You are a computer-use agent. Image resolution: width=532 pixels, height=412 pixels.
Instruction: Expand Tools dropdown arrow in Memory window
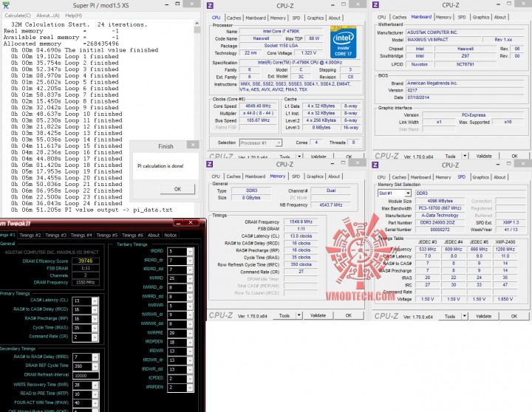(299, 316)
